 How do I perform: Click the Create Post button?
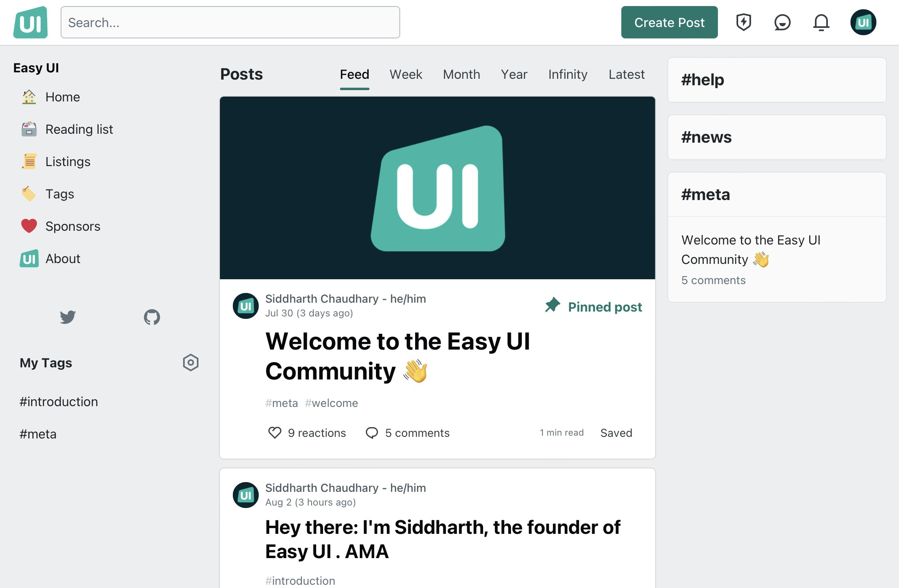tap(669, 22)
